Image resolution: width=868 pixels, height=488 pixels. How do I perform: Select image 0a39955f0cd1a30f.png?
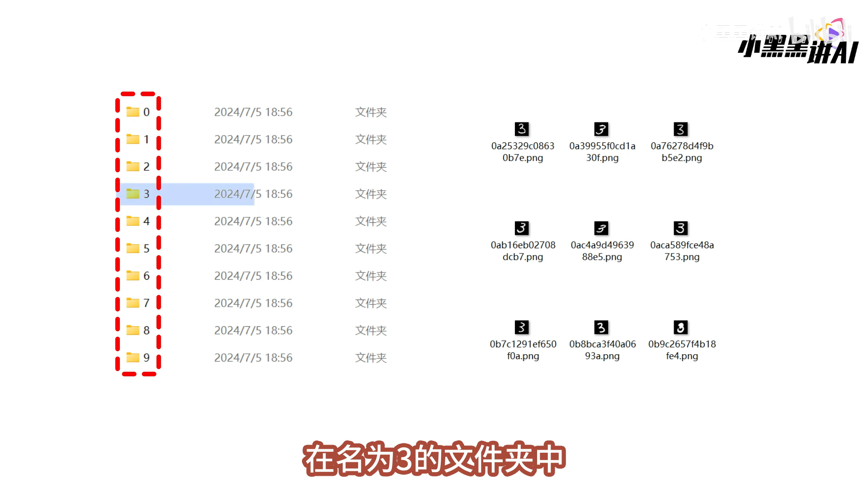click(x=601, y=129)
